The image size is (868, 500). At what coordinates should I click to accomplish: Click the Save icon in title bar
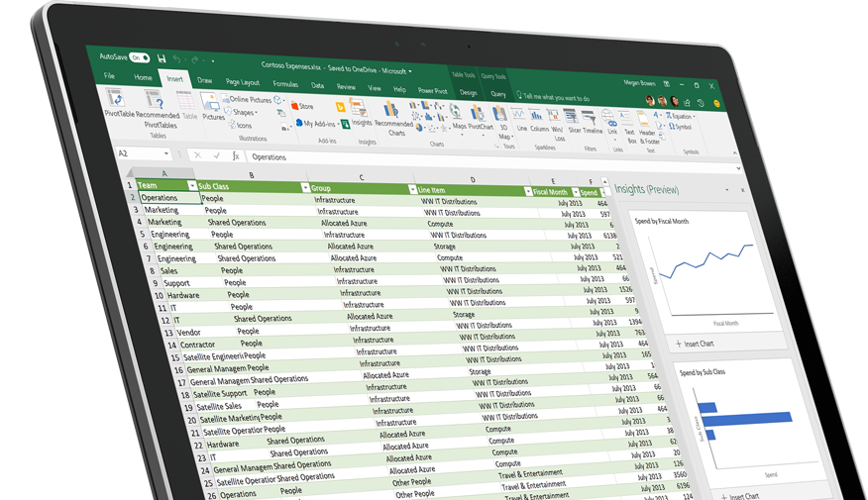[162, 58]
